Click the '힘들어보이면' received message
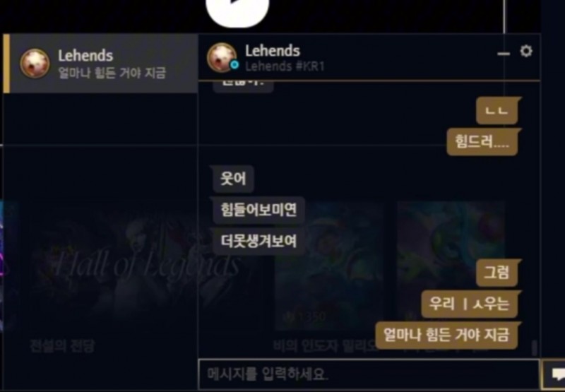The image size is (565, 392). (258, 210)
